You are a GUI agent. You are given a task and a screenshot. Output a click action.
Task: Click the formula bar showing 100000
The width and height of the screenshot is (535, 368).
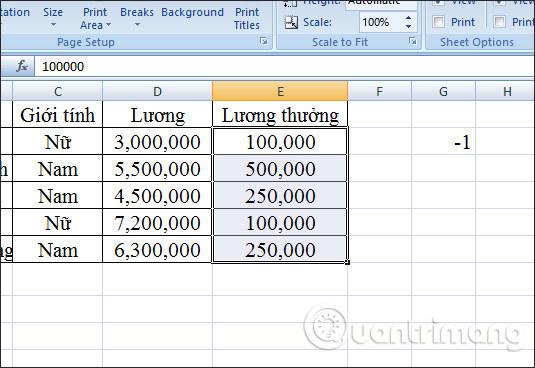click(x=284, y=67)
